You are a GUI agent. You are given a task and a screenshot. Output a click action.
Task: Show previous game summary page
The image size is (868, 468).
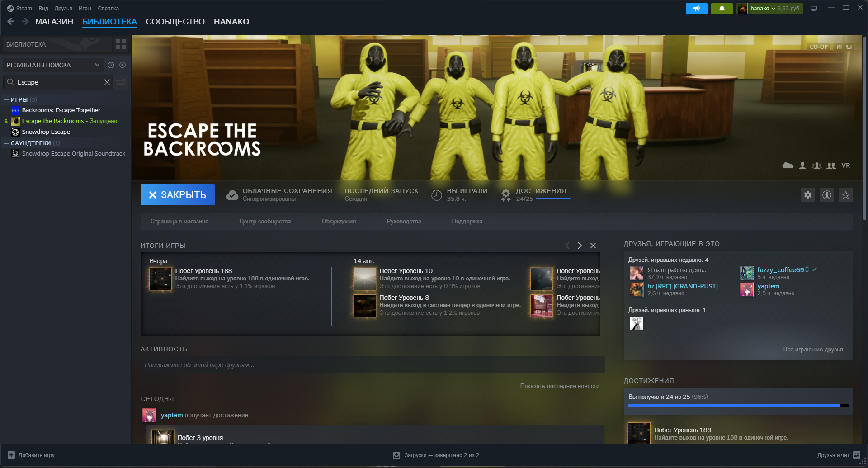(x=567, y=246)
